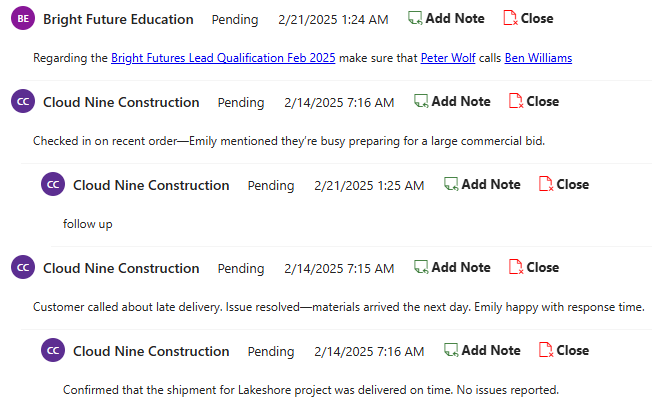The height and width of the screenshot is (407, 652).
Task: Open the Peter Wolf contact link
Action: 448,58
